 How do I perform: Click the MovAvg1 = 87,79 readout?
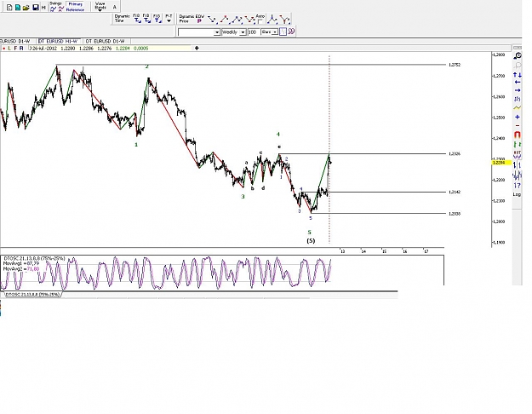tap(21, 263)
